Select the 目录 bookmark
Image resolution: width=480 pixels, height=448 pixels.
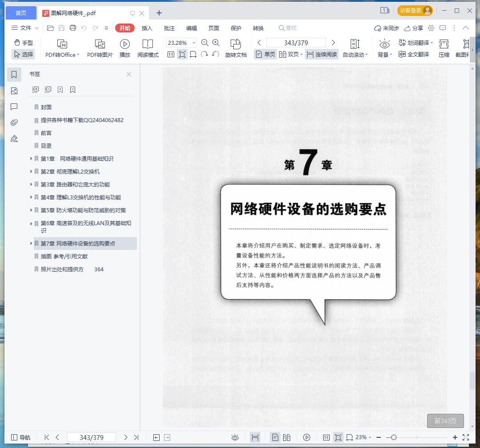pos(46,146)
